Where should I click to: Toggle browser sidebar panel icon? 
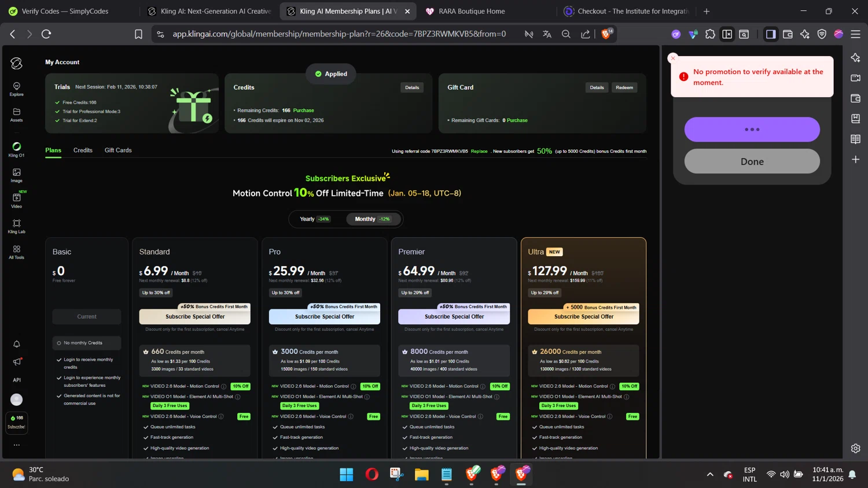770,34
